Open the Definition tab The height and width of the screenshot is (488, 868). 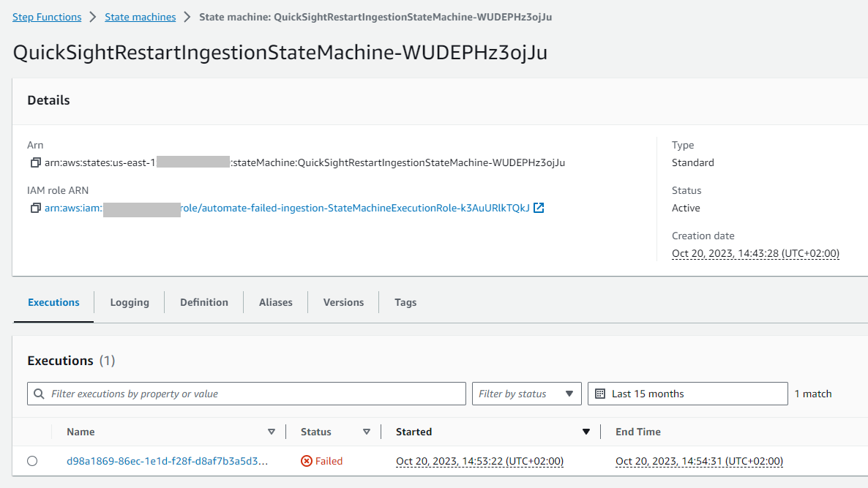(203, 303)
